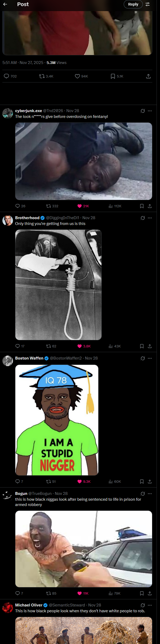Unlike the cyberjunk.exe reply with 21K likes
The image size is (160, 644).
[83, 206]
